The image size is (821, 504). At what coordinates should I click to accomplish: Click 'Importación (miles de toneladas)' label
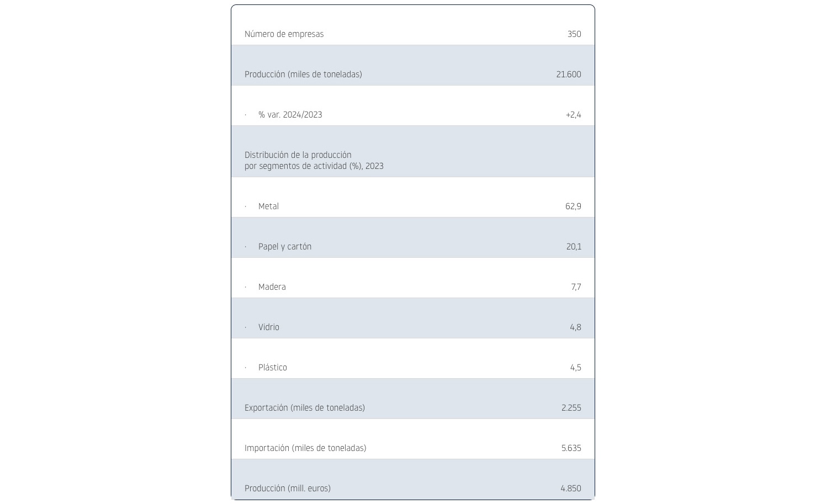[x=305, y=448]
